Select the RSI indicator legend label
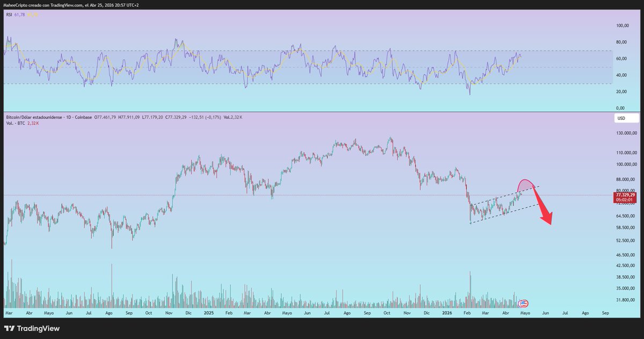Viewport: 644px width, 339px height. tap(10, 15)
